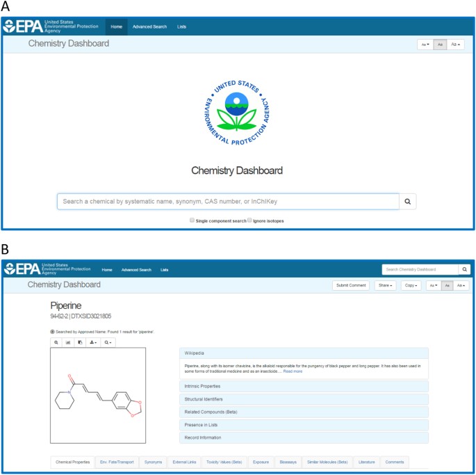Enable the Single component search checkbox
The height and width of the screenshot is (475, 476).
point(192,220)
